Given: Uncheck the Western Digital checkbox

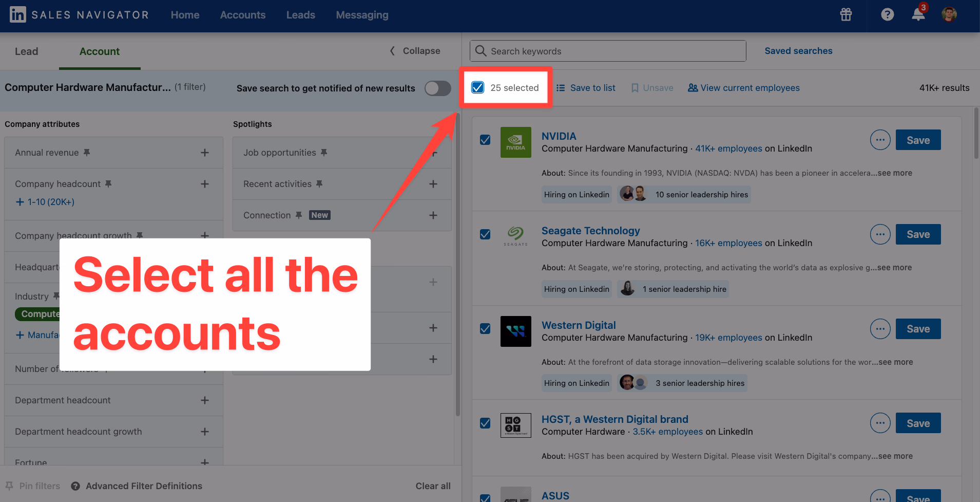Looking at the screenshot, I should 485,329.
